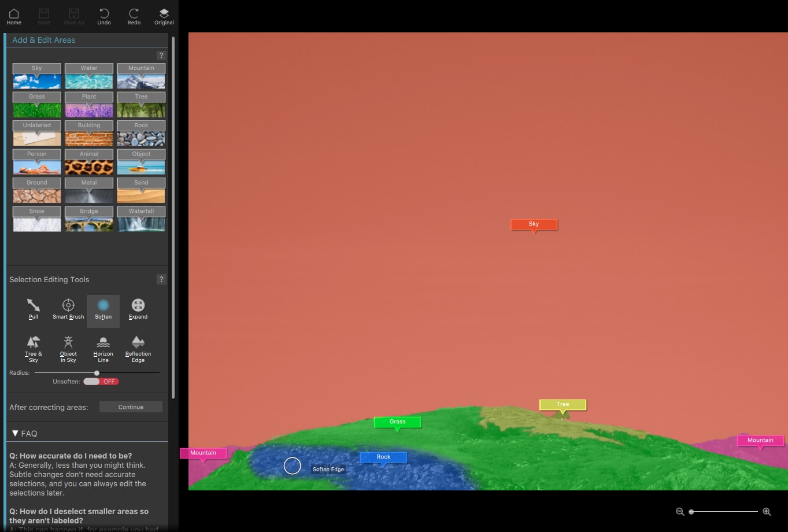Image resolution: width=788 pixels, height=532 pixels.
Task: Select the Reflection Edge tool
Action: pyautogui.click(x=138, y=349)
